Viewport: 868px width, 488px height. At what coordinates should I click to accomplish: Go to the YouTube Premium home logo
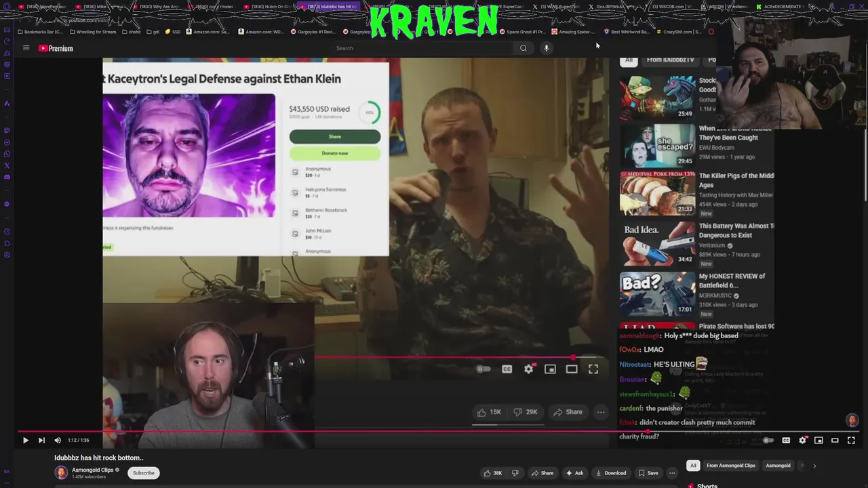tap(56, 48)
